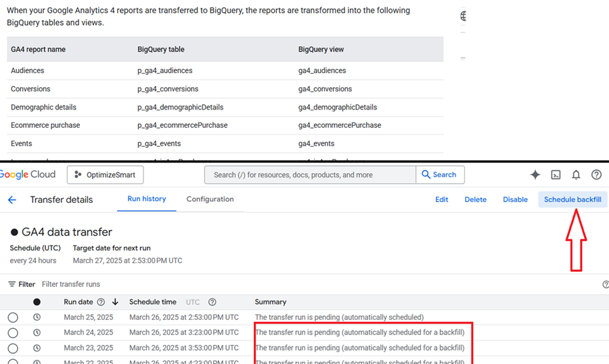Click Schedule time help question icon
The height and width of the screenshot is (364, 609).
point(212,302)
